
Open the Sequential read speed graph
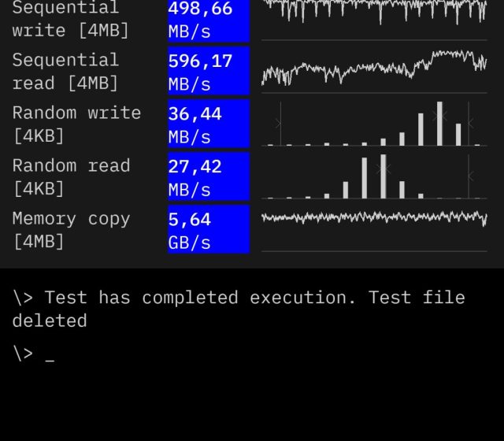click(x=374, y=71)
